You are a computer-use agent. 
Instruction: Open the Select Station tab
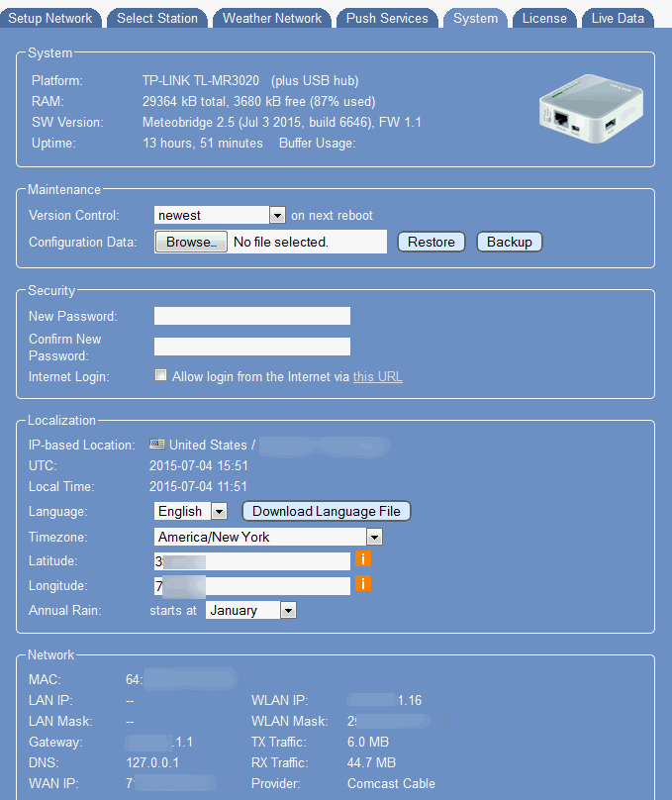157,18
